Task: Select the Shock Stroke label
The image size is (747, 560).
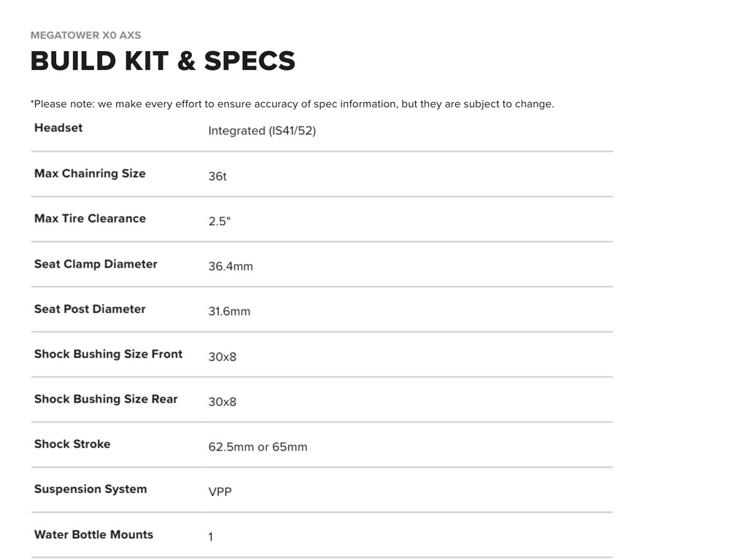Action: point(72,444)
